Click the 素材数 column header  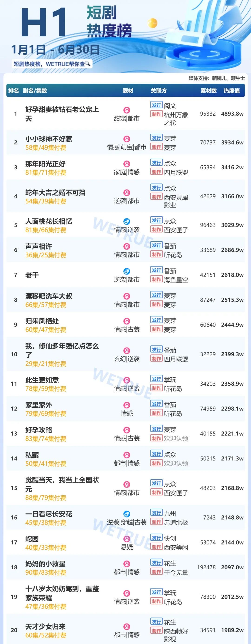pos(208,91)
